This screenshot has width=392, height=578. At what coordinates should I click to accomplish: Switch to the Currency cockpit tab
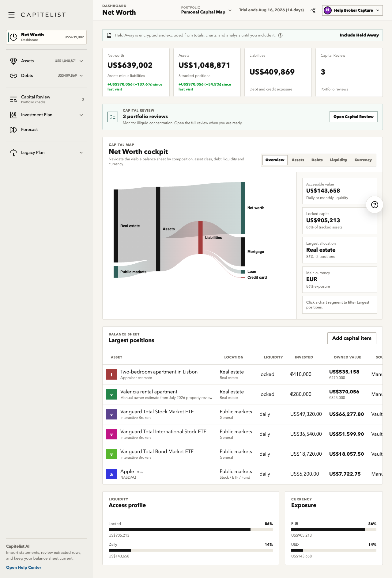pyautogui.click(x=363, y=160)
